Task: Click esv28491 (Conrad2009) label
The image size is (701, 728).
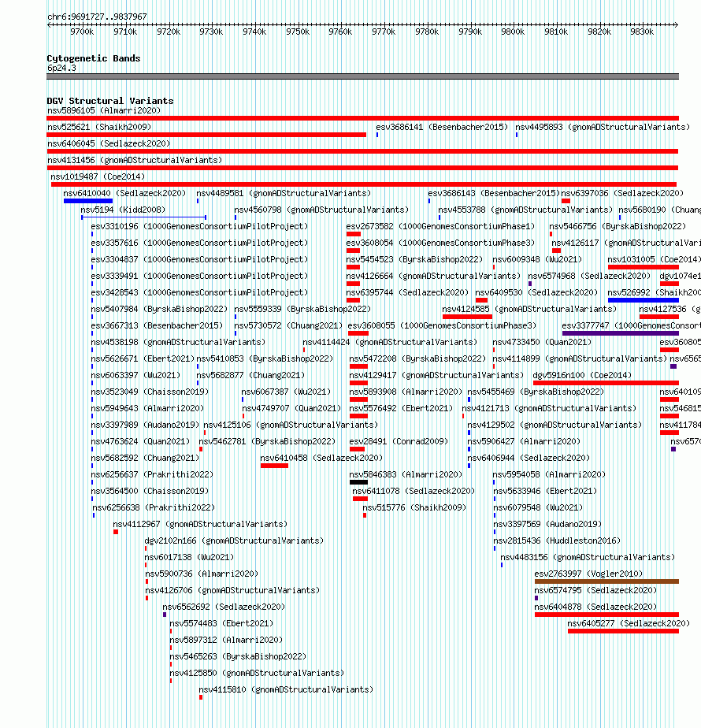Action: (399, 441)
